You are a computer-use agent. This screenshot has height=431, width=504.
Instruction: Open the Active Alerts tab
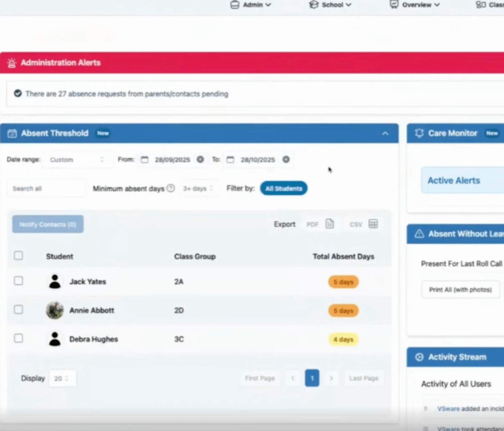[x=462, y=181]
